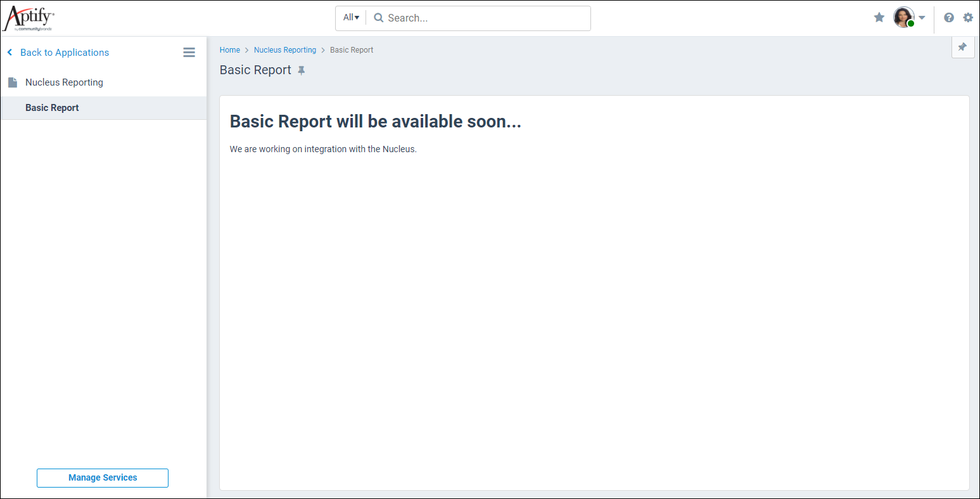
Task: Open the profile avatar dropdown arrow
Action: point(922,18)
